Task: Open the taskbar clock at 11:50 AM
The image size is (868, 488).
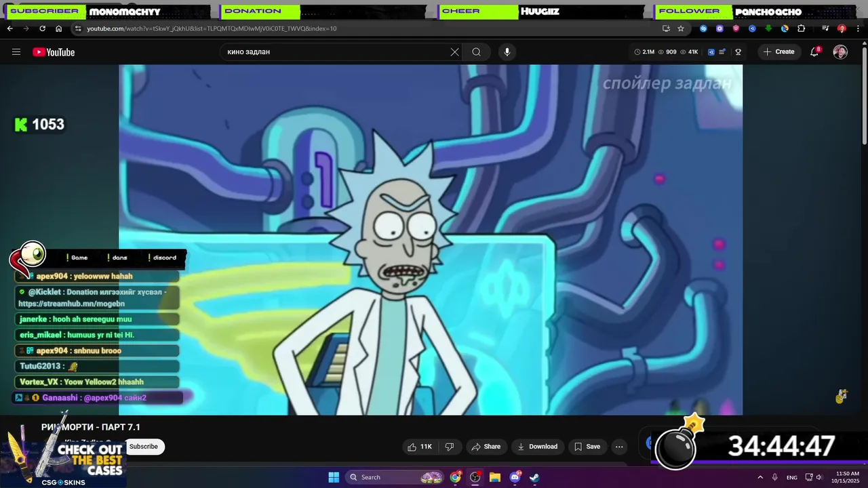Action: coord(847,477)
